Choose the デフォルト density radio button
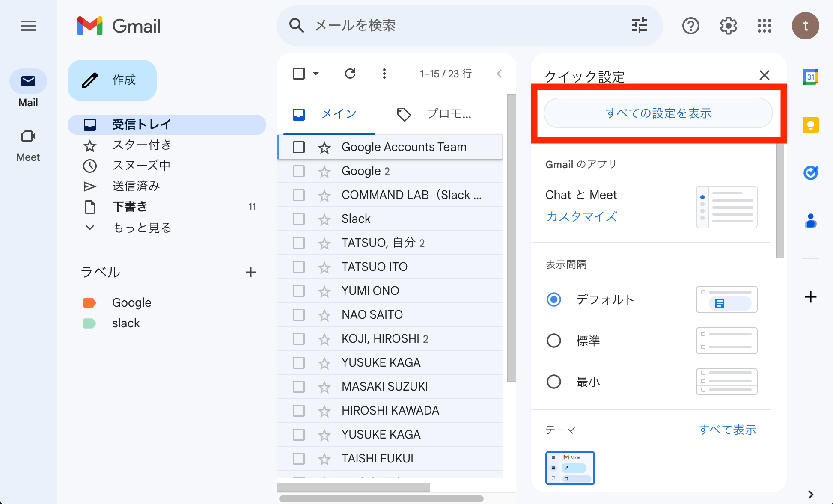 [554, 299]
